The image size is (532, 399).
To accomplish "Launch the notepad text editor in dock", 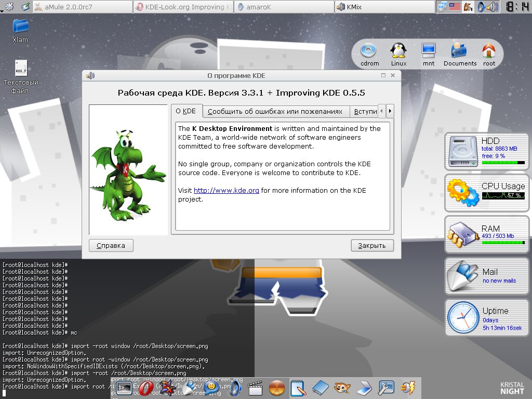I will 298,388.
